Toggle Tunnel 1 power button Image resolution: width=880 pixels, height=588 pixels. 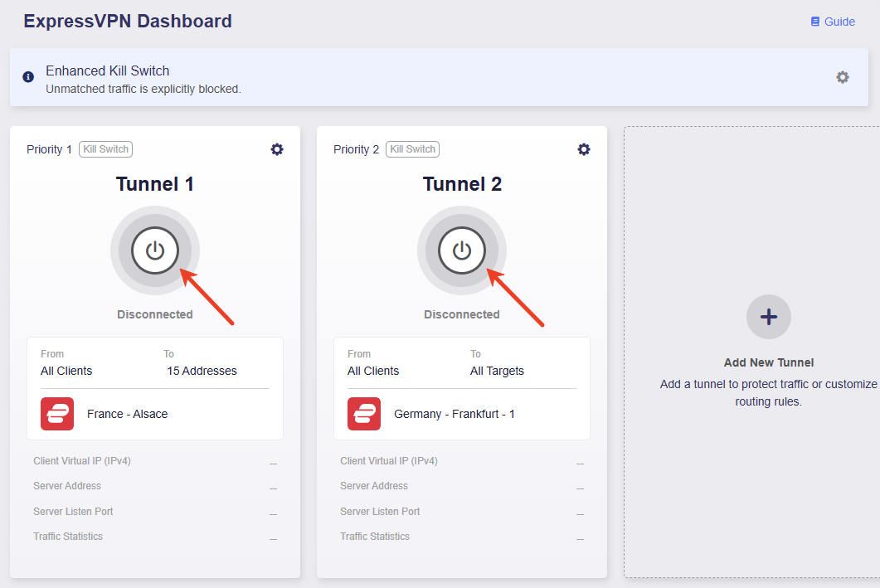155,250
